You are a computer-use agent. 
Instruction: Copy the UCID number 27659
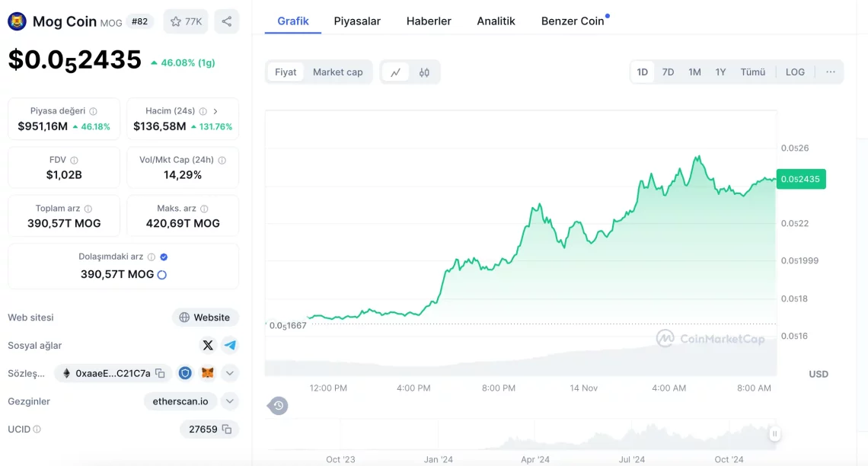(227, 429)
